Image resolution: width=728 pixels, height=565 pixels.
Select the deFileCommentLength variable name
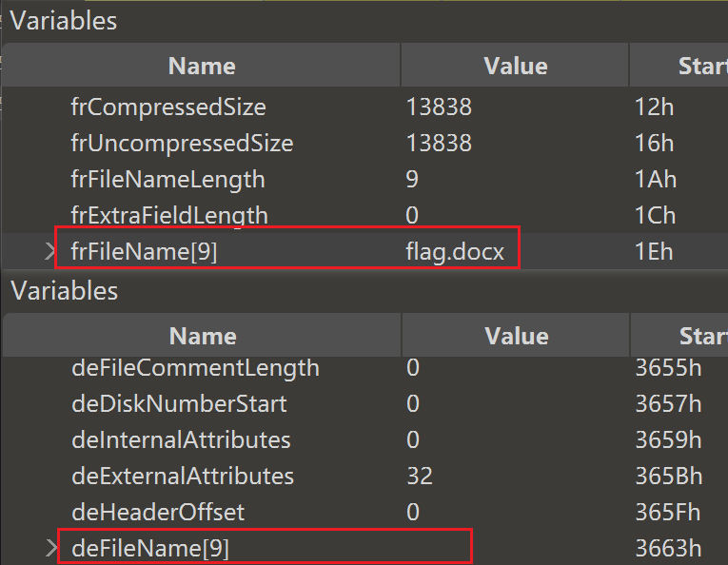pyautogui.click(x=195, y=368)
